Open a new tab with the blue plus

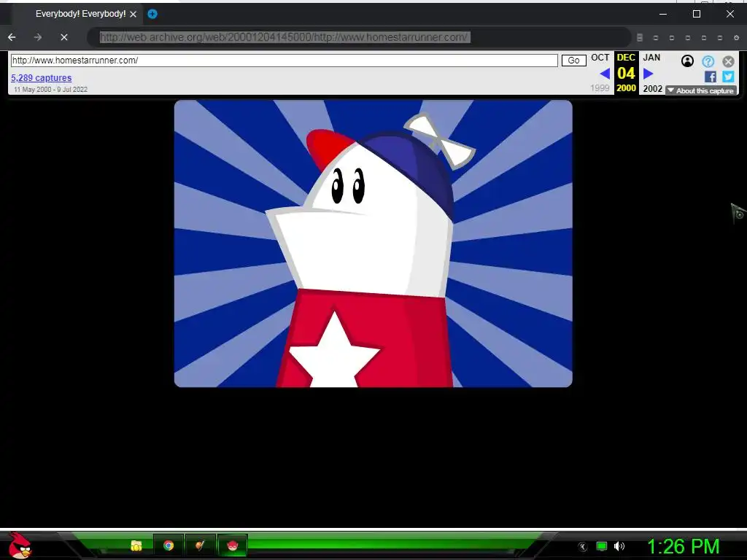(152, 14)
